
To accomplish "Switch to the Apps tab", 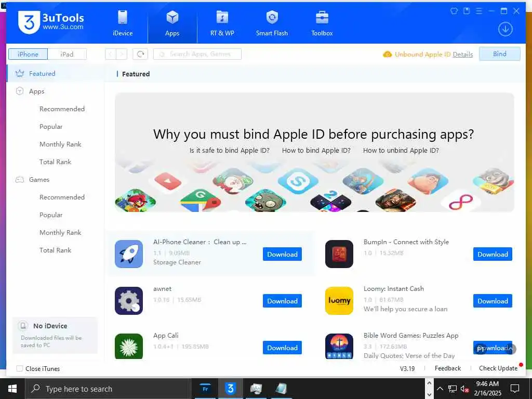I will [172, 23].
